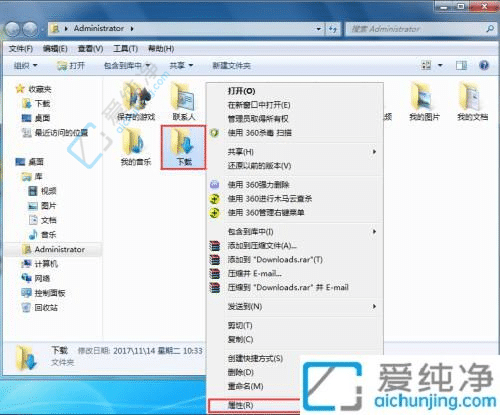The width and height of the screenshot is (500, 415).
Task: Open 最近访问的位置 in sidebar
Action: [x=55, y=133]
